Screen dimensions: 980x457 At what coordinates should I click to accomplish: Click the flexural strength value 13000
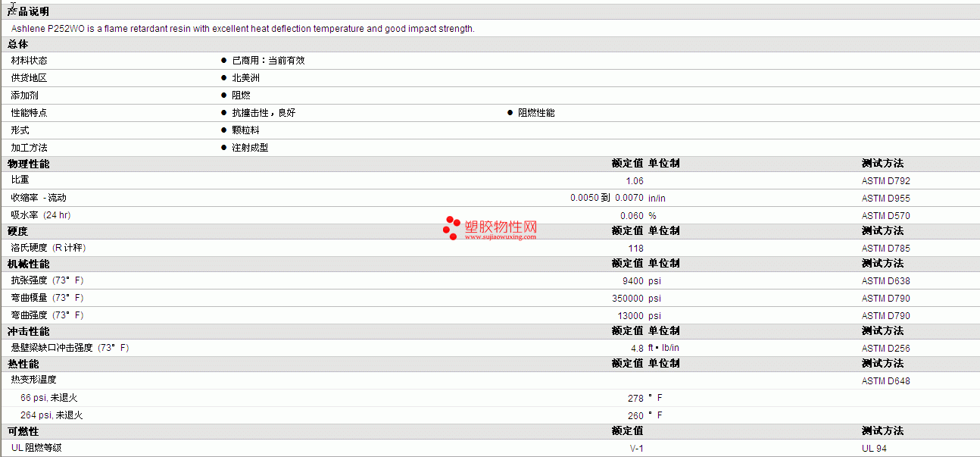(x=631, y=316)
